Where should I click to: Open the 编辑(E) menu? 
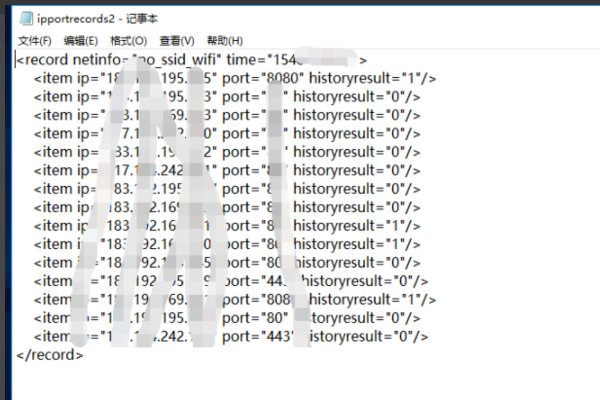[x=81, y=41]
